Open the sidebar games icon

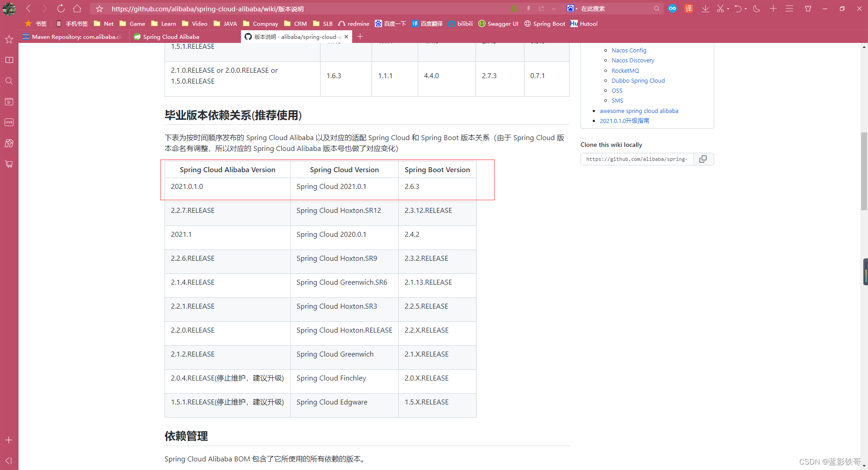(x=9, y=143)
